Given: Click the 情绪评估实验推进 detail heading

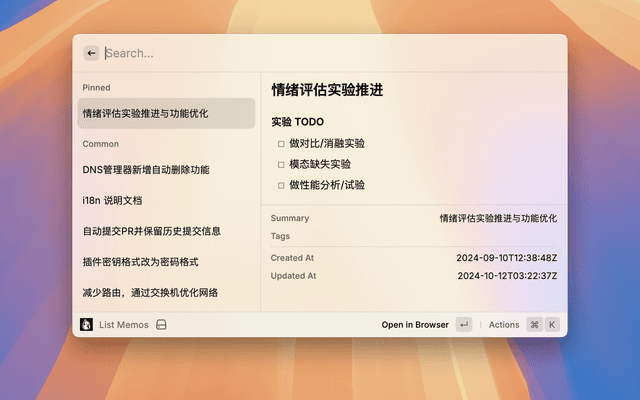Looking at the screenshot, I should 327,90.
